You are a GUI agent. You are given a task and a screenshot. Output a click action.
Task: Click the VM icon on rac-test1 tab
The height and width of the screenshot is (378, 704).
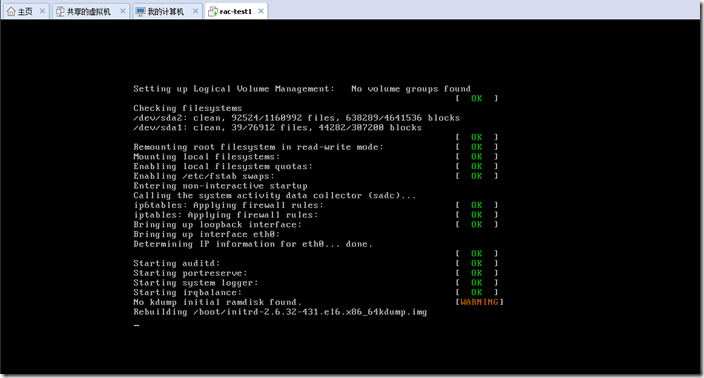213,12
